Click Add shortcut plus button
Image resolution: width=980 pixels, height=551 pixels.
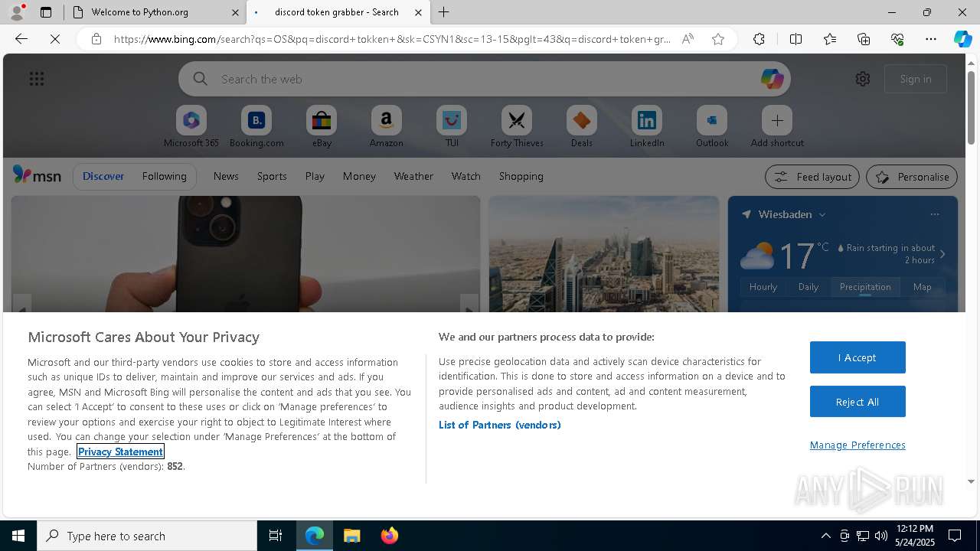point(777,120)
